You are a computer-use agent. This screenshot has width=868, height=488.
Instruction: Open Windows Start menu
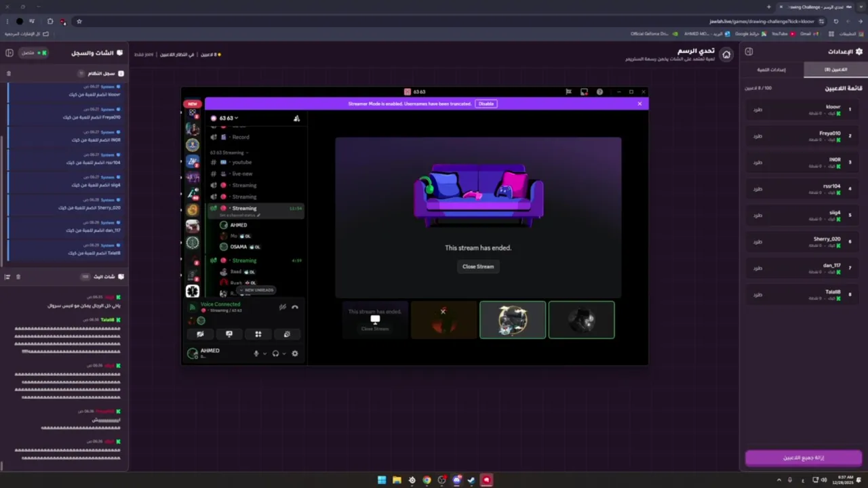[382, 480]
